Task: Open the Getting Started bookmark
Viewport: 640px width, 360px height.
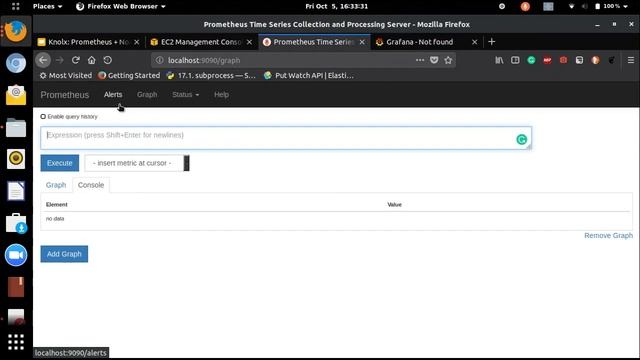Action: click(129, 76)
